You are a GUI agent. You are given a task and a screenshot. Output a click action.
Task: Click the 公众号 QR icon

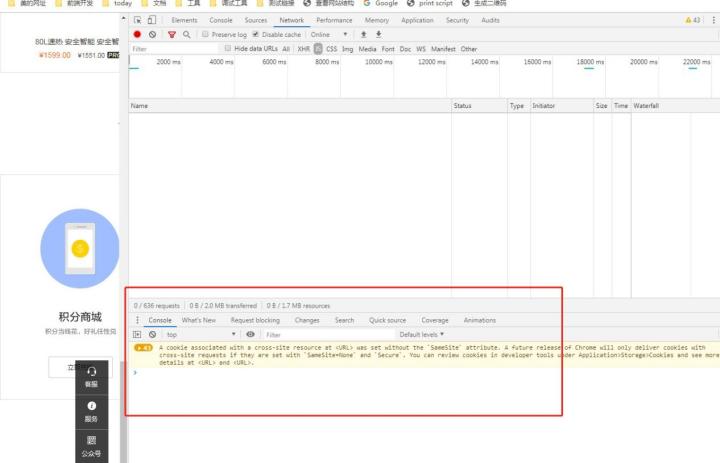point(91,440)
